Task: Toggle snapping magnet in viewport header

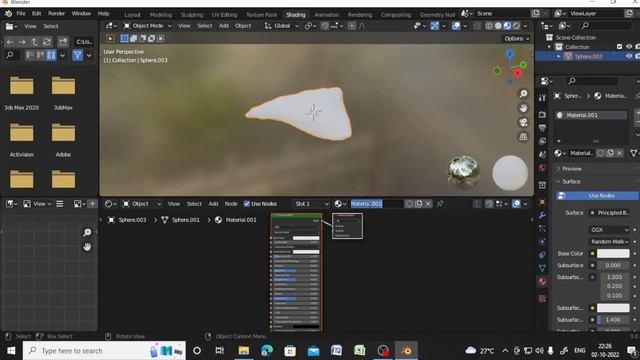Action: pyautogui.click(x=324, y=26)
